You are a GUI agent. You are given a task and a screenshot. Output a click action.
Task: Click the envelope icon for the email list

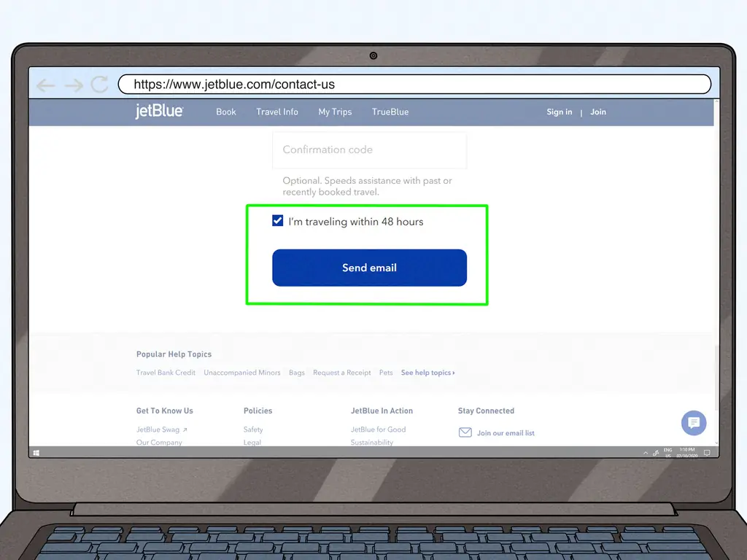point(465,432)
